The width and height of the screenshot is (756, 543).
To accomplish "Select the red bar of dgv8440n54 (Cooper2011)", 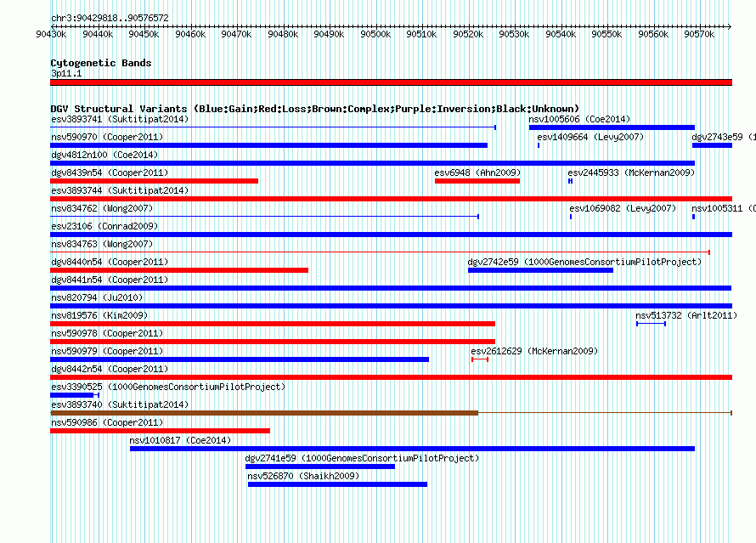I will click(x=179, y=270).
